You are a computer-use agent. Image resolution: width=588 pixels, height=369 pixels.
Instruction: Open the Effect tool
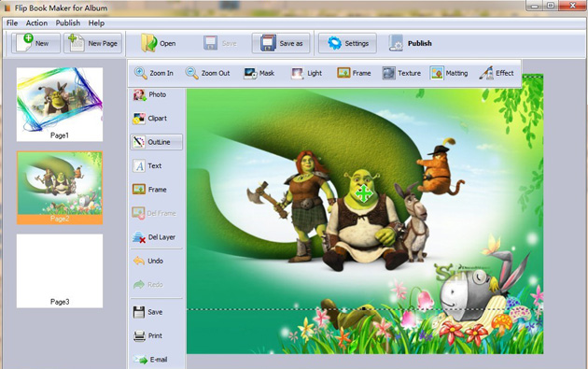[x=497, y=73]
